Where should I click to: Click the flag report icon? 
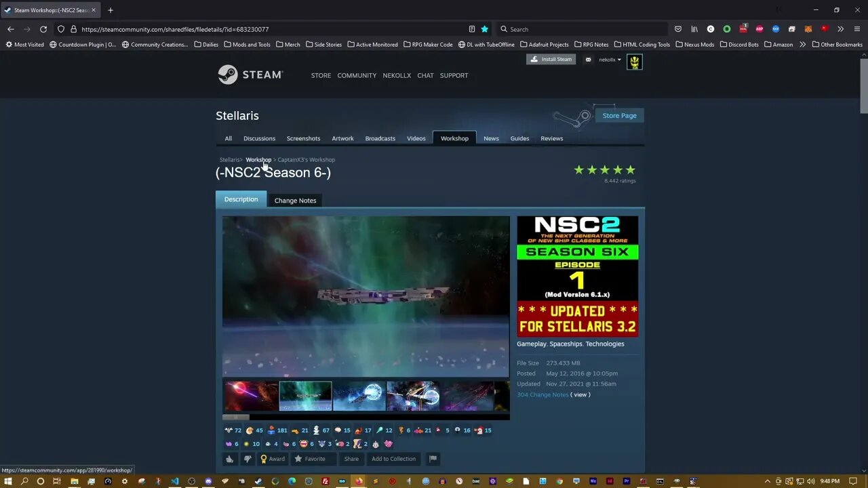433,459
